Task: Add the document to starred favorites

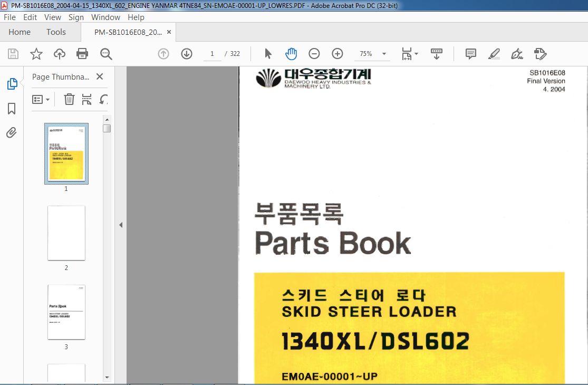Action: click(36, 54)
